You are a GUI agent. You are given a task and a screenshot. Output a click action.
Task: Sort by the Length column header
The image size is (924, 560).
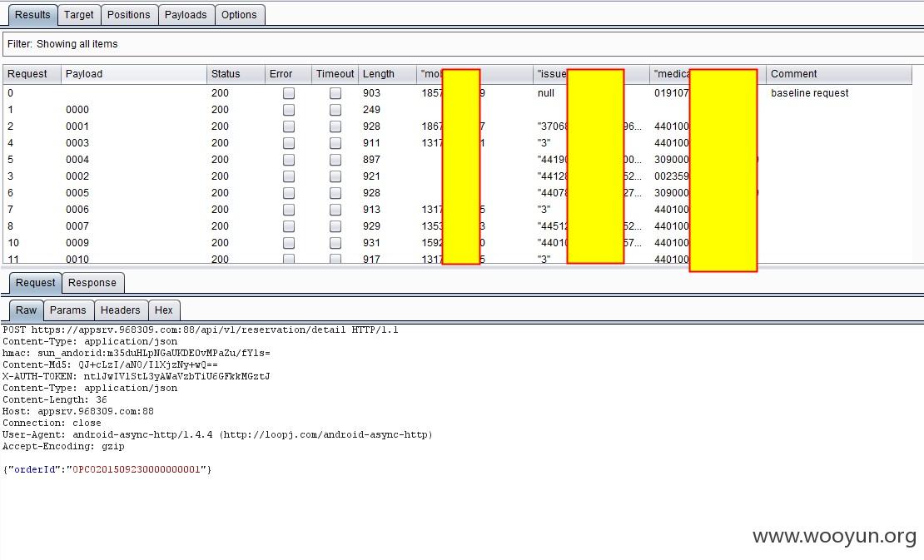[387, 74]
